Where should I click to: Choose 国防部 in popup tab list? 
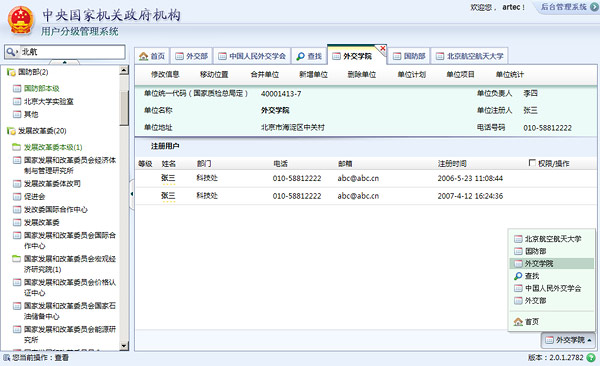coord(552,251)
